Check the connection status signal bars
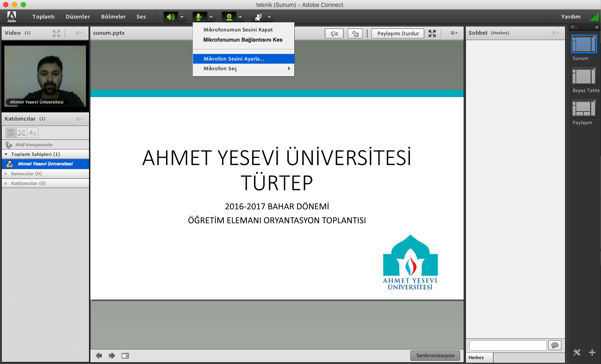Screen dimensions: 601x364 click(x=594, y=17)
